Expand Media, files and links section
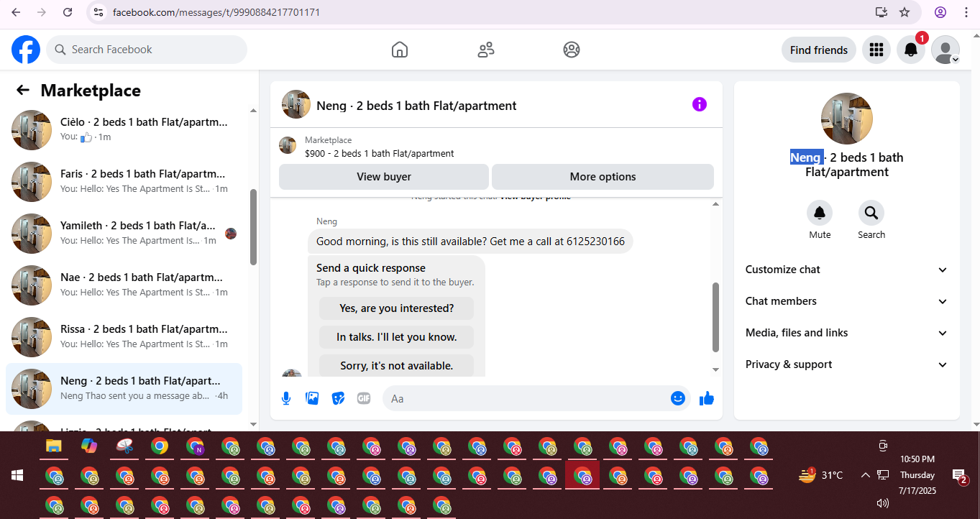The width and height of the screenshot is (980, 519). click(x=847, y=333)
